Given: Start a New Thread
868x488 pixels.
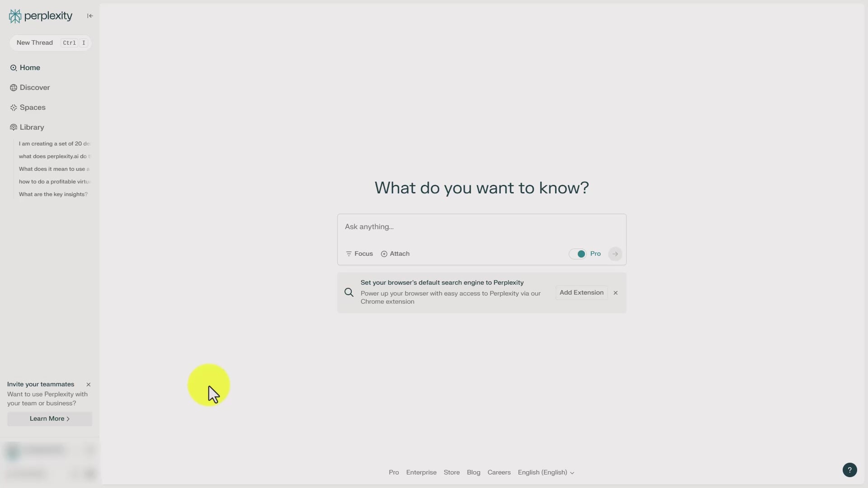Looking at the screenshot, I should click(x=50, y=43).
